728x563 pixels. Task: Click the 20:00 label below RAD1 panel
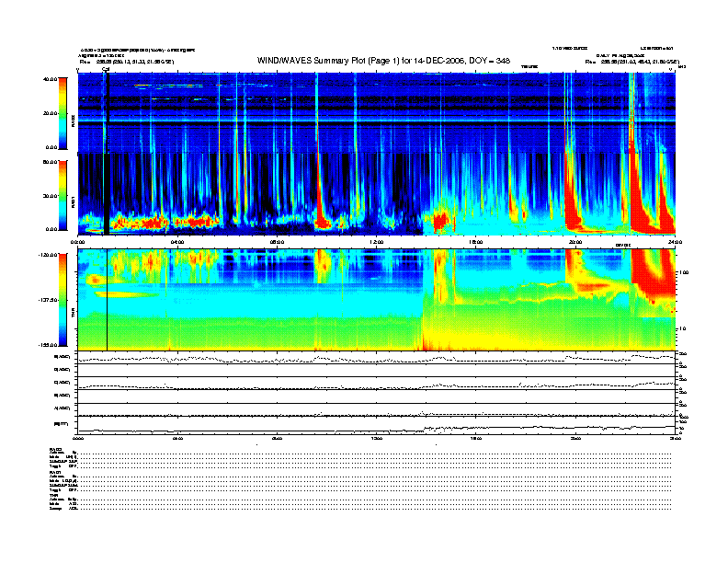(575, 242)
